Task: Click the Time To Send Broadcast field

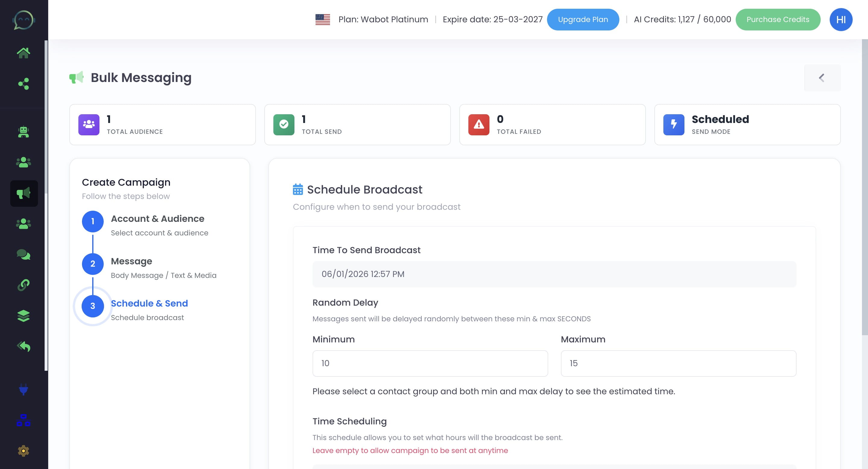Action: point(554,274)
